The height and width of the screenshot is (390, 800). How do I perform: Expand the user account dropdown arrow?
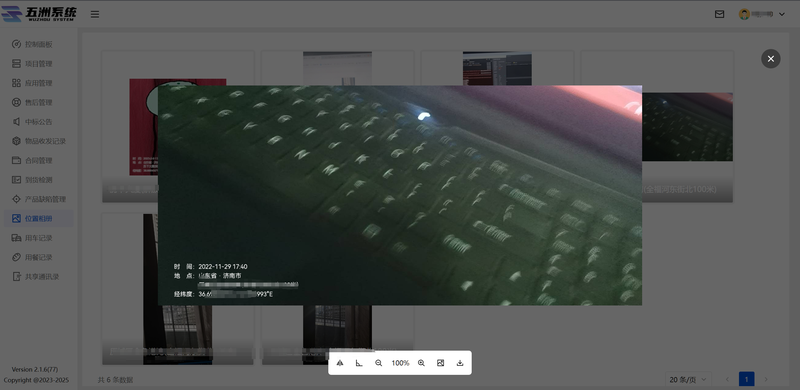782,14
